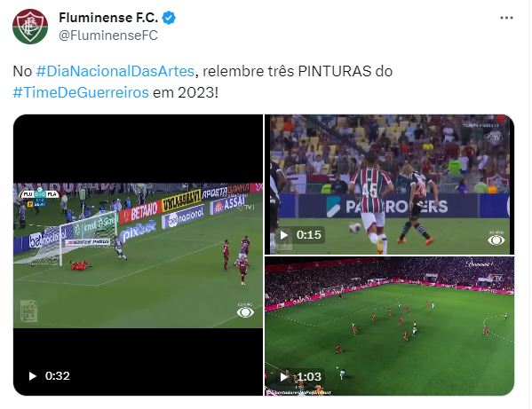Click the Fluminense club crest avatar

(30, 27)
